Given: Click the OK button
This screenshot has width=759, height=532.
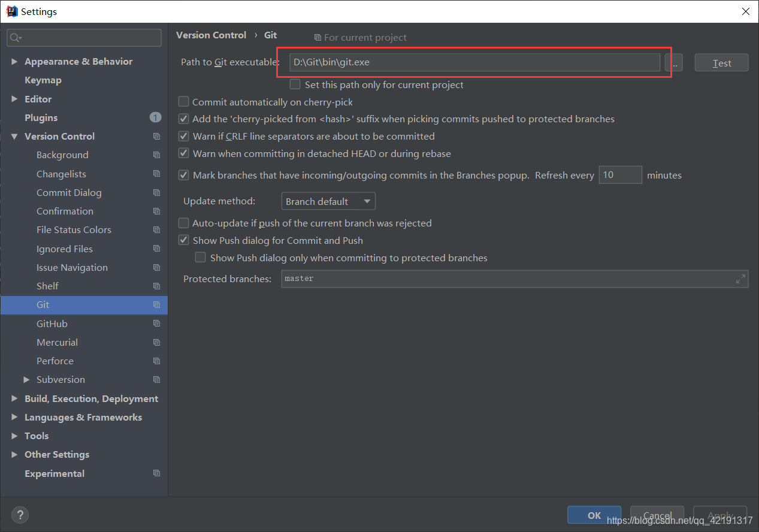Looking at the screenshot, I should click(x=594, y=515).
